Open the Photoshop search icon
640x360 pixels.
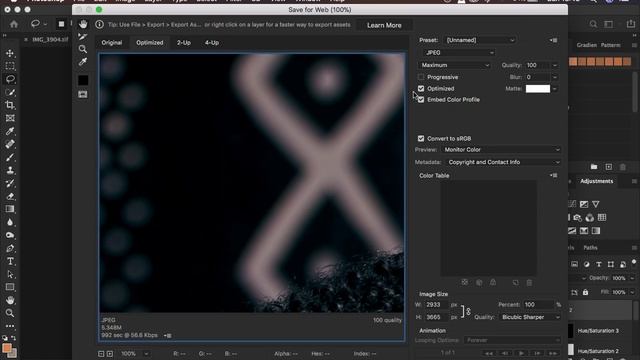click(x=593, y=24)
